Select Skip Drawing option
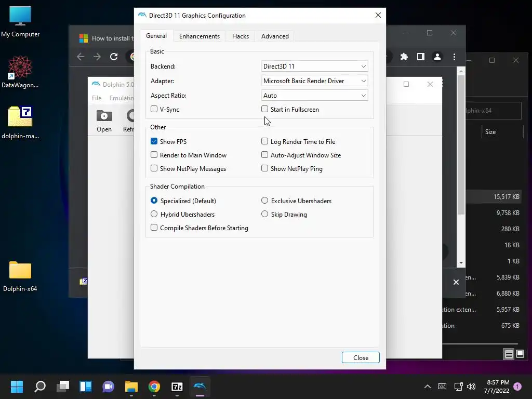The image size is (532, 399). point(264,214)
